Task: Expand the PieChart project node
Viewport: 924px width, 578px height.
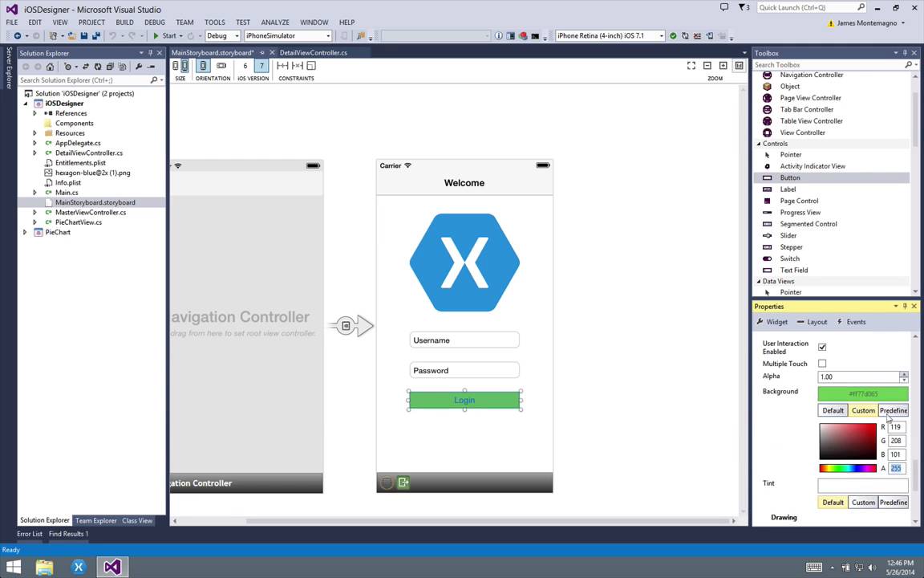Action: click(x=25, y=232)
